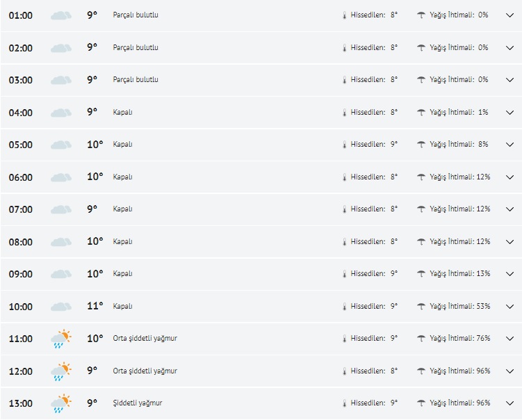Expand the 07:00 row chevron

point(509,209)
